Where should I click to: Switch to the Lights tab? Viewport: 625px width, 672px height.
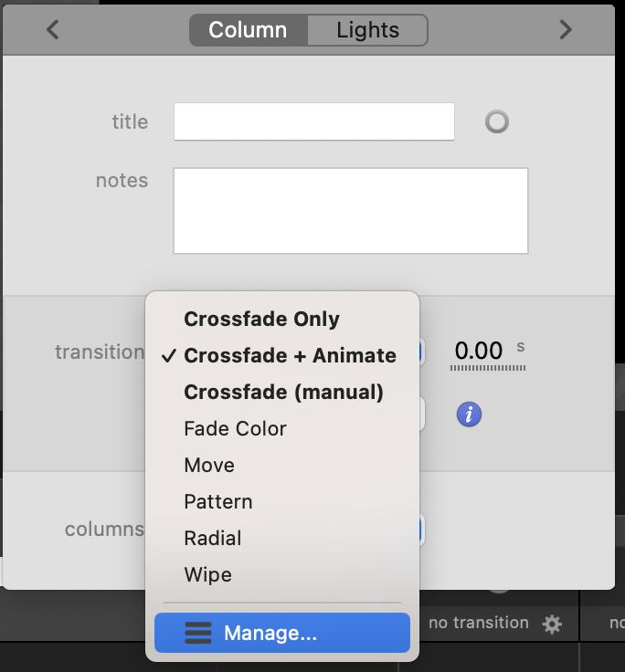pyautogui.click(x=367, y=30)
